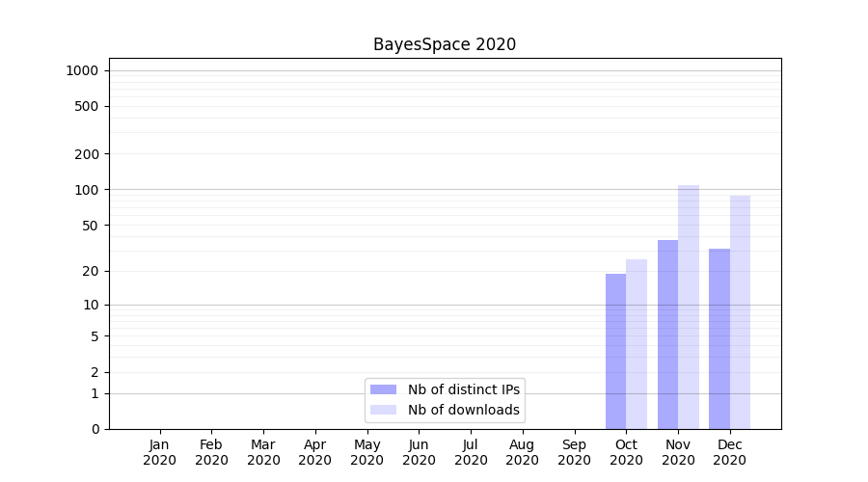The image size is (868, 482).
Task: Select the 'Nb of downloads' legend label
Action: (x=463, y=410)
